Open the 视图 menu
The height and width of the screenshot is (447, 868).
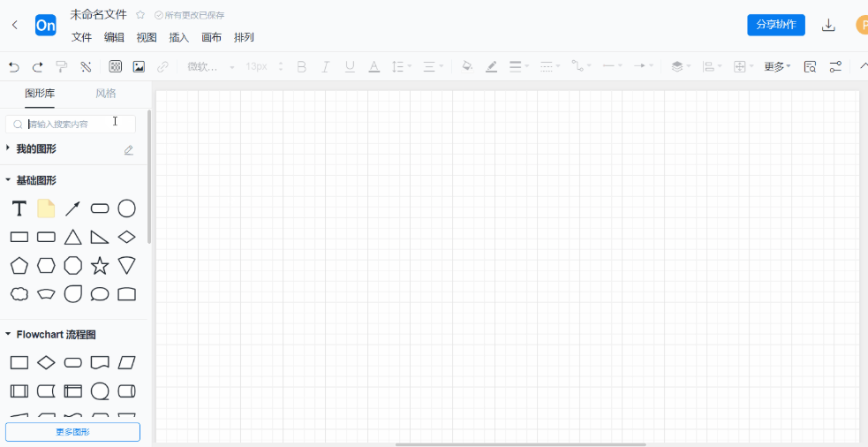[147, 38]
